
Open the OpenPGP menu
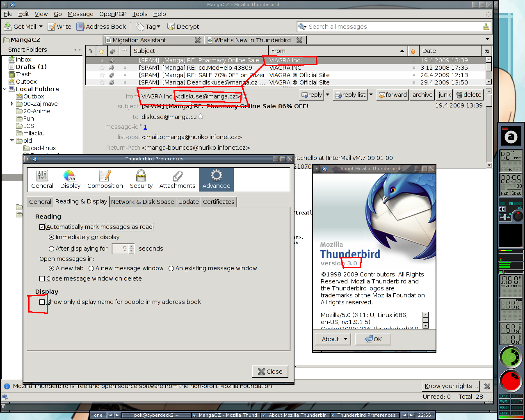113,14
